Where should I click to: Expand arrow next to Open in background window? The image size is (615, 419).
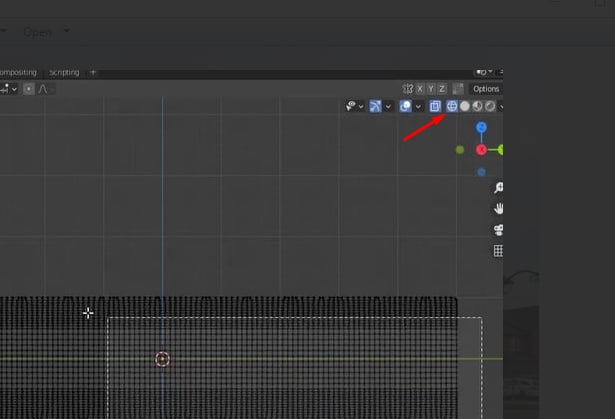67,31
